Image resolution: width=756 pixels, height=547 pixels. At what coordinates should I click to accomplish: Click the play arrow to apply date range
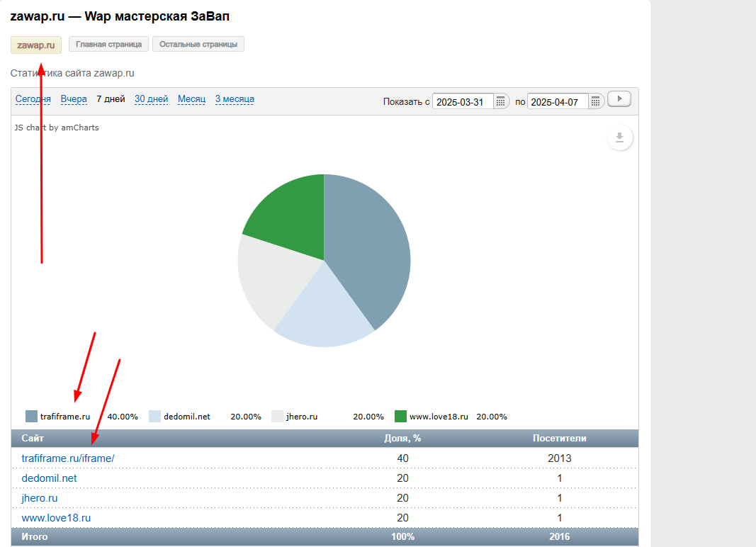tap(619, 100)
